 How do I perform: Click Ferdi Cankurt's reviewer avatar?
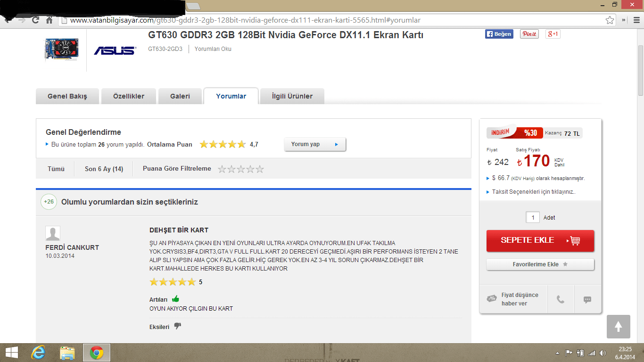coord(53,233)
